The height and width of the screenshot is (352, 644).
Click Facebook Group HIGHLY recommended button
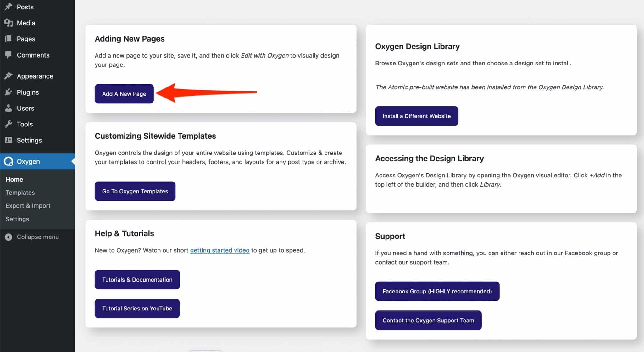click(437, 291)
